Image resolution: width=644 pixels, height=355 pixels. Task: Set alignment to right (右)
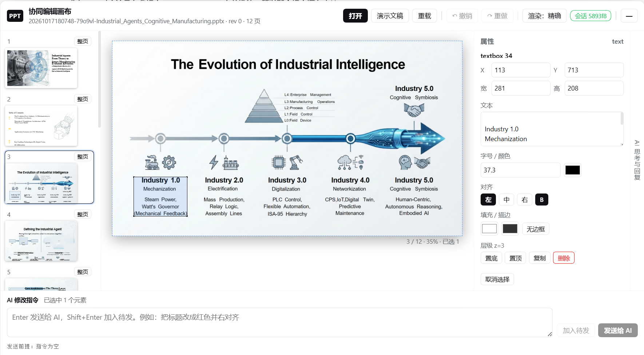(524, 200)
